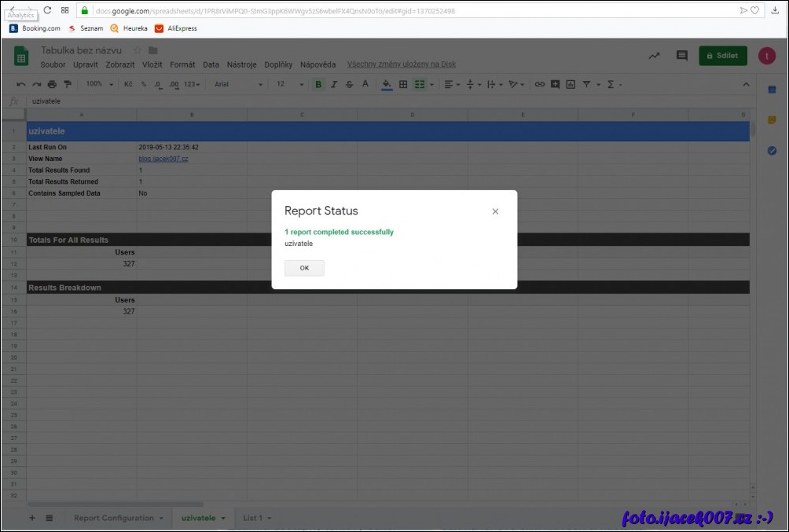Click the cell borders icon

403,84
